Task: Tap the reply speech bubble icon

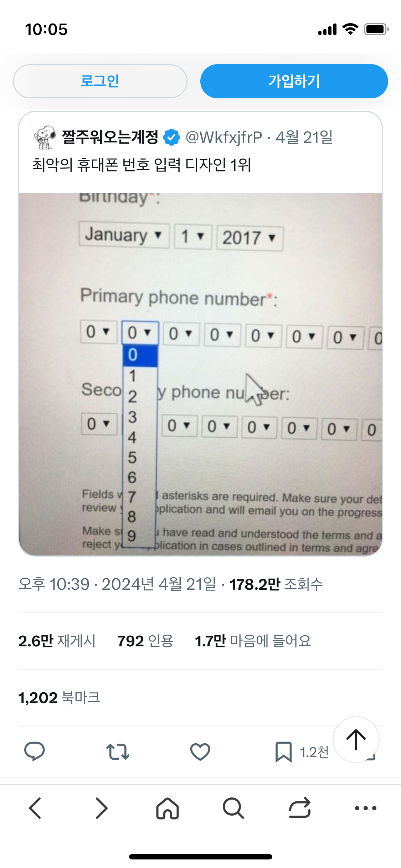Action: point(34,751)
